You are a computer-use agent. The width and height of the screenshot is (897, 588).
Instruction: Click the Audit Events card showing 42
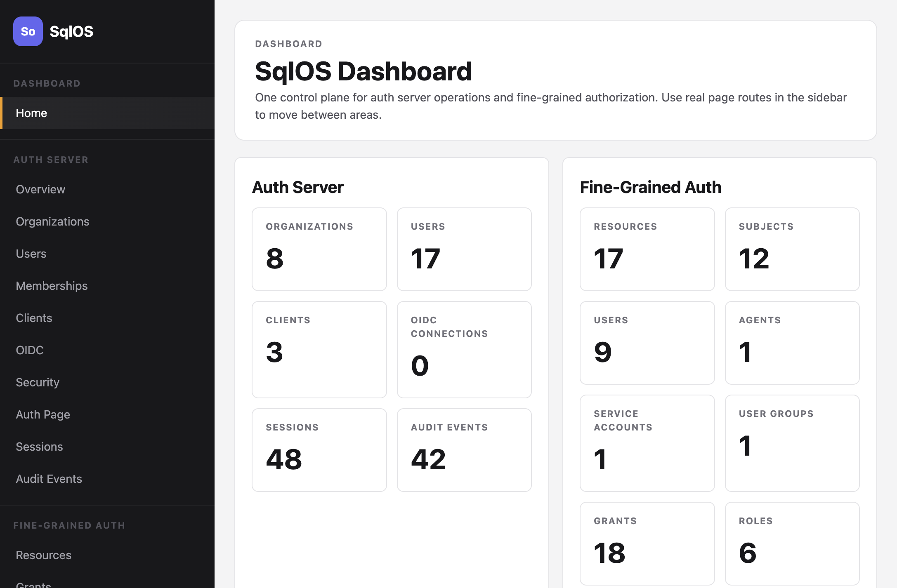464,450
